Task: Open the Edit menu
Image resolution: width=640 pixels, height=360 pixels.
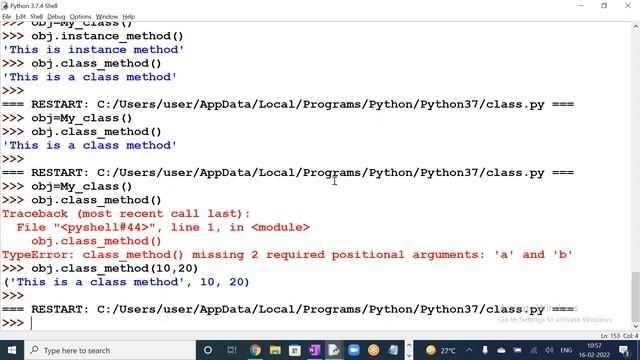Action: 20,17
